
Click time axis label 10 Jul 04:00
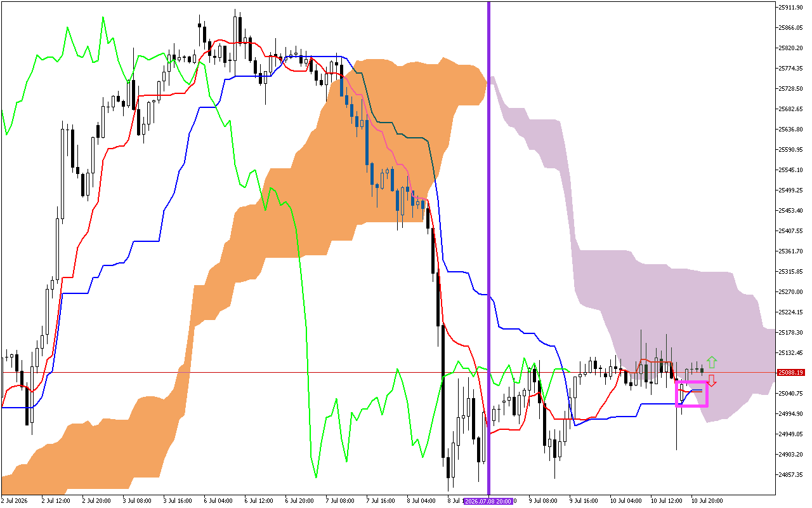(x=625, y=500)
